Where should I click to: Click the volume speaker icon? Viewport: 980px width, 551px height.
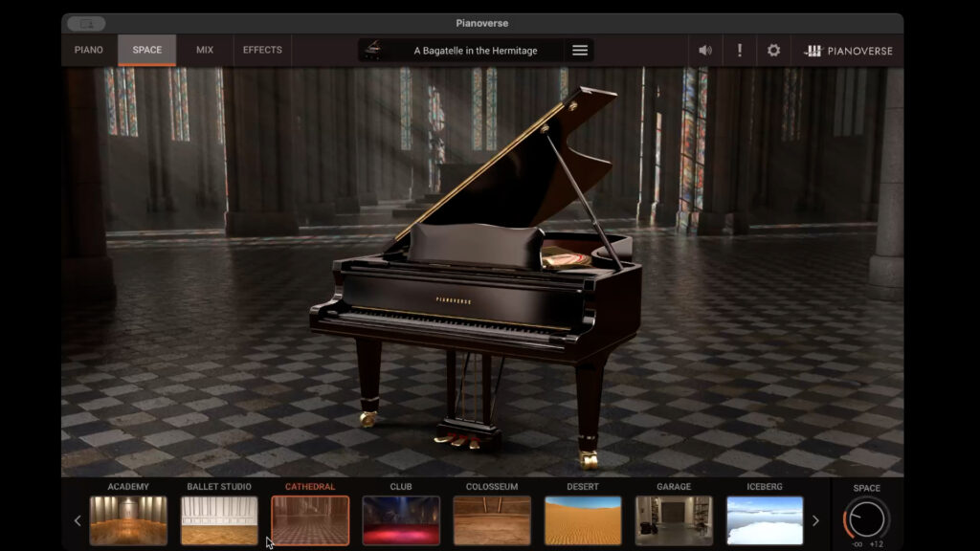click(x=705, y=50)
